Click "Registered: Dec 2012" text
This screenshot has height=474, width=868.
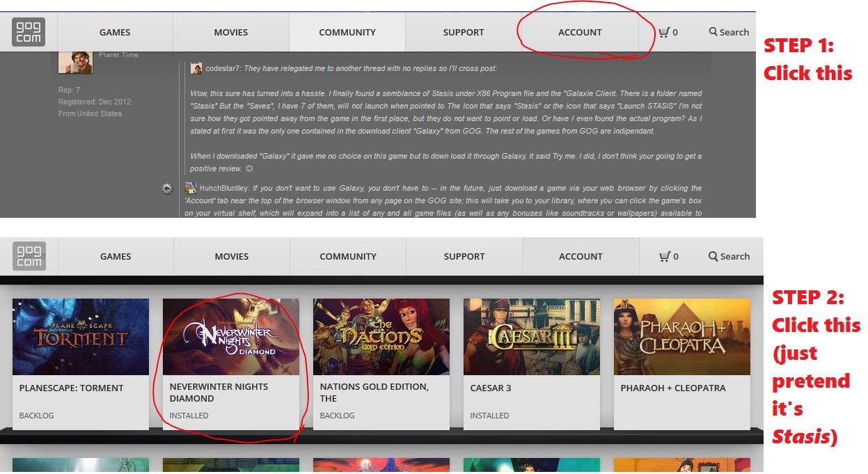[x=95, y=102]
